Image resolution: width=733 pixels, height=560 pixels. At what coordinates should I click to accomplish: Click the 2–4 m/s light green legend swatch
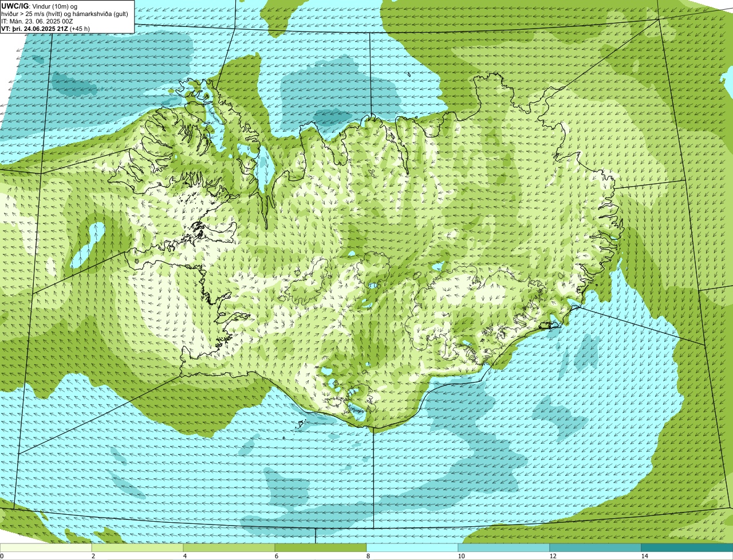pos(137,547)
